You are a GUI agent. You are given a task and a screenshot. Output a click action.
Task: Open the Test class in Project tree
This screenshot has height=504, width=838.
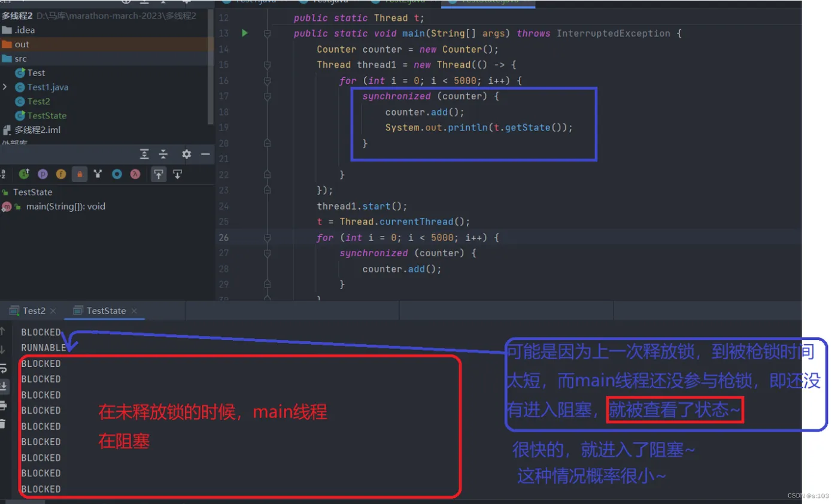[x=30, y=72]
